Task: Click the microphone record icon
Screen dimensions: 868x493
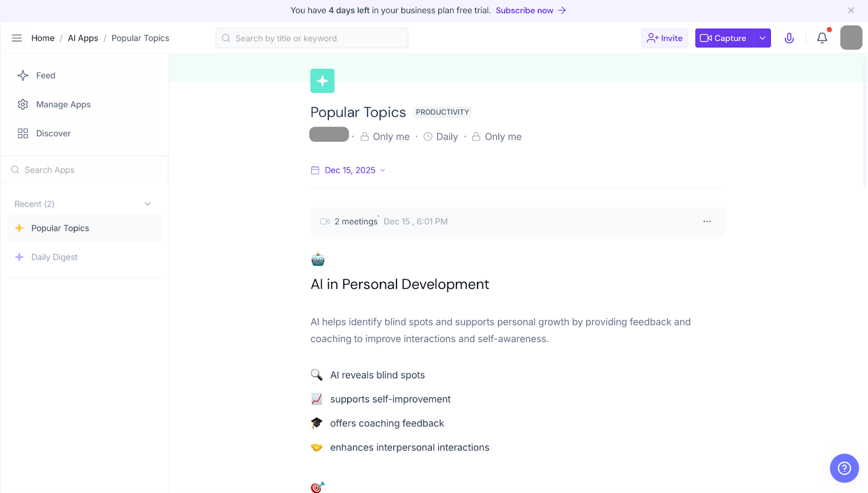Action: click(x=789, y=38)
